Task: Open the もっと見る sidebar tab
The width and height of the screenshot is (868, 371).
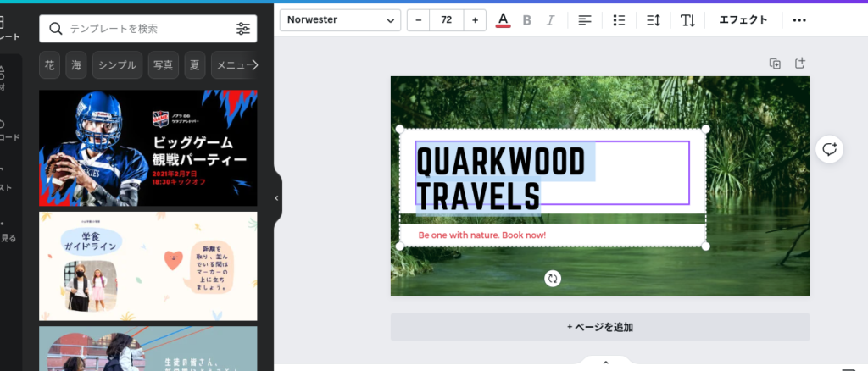Action: pyautogui.click(x=8, y=231)
